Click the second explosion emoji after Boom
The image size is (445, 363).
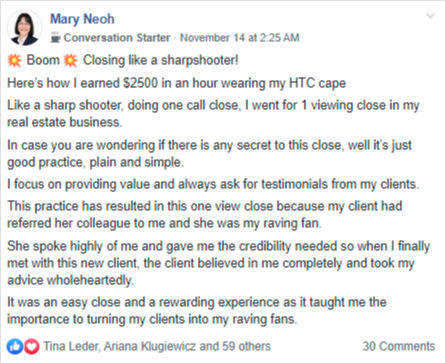[x=70, y=61]
